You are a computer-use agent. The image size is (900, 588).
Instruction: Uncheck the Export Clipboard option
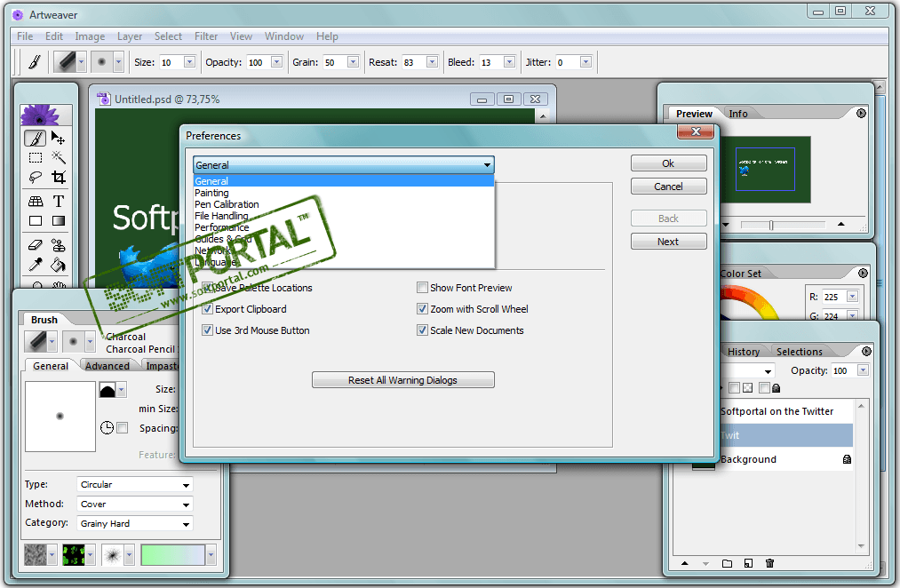pos(207,308)
